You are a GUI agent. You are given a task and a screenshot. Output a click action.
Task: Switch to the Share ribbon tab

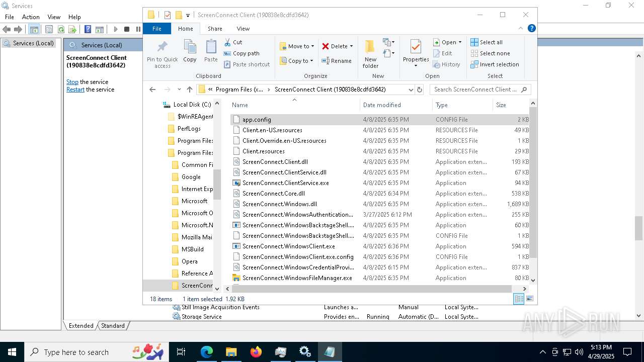215,29
